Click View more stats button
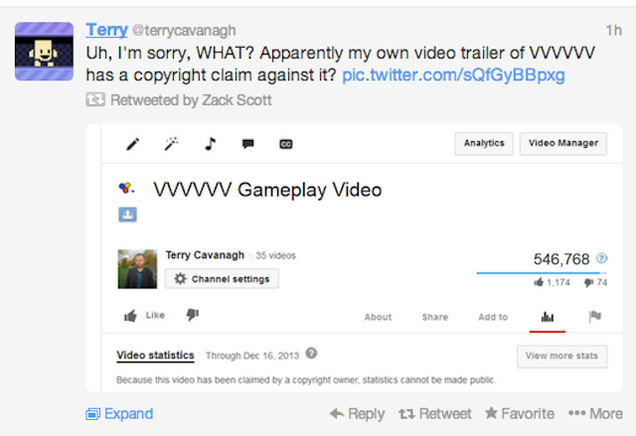The width and height of the screenshot is (636, 436). click(562, 356)
